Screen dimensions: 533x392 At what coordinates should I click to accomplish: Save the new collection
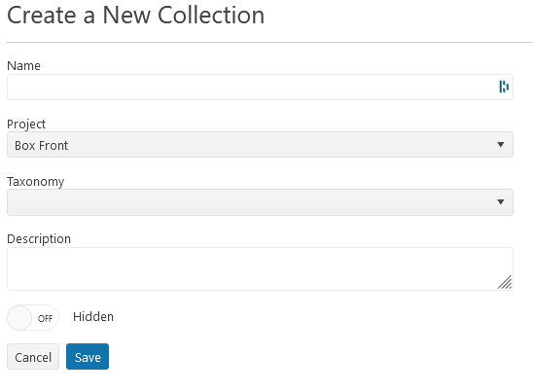(x=88, y=357)
